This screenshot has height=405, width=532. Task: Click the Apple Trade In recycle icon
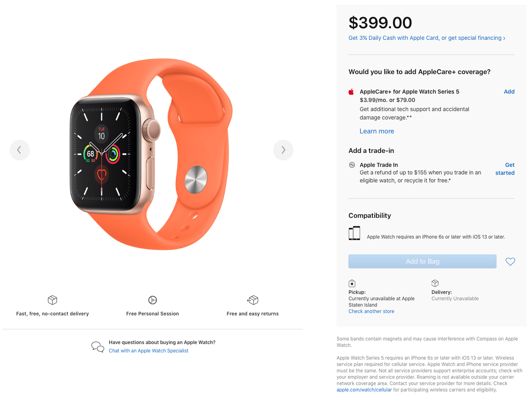tap(352, 165)
